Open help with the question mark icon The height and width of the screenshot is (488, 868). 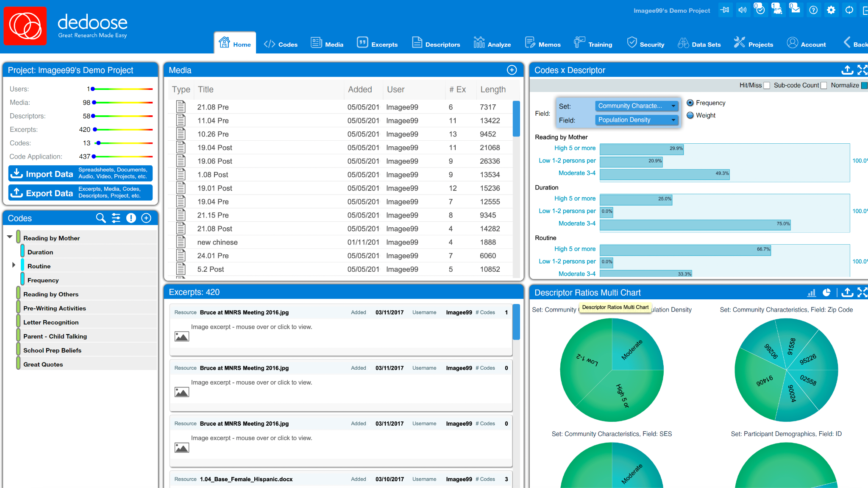click(x=813, y=10)
